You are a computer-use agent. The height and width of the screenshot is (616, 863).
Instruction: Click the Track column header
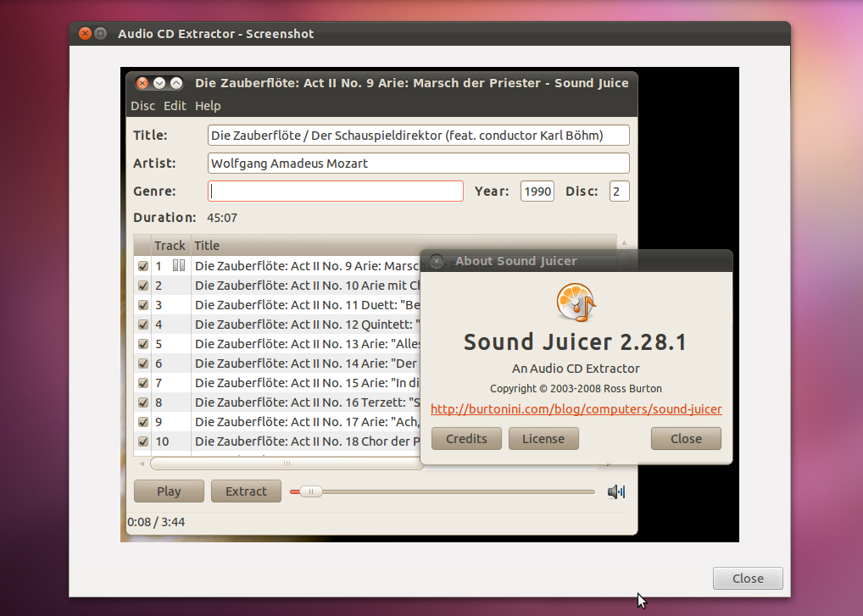point(170,246)
